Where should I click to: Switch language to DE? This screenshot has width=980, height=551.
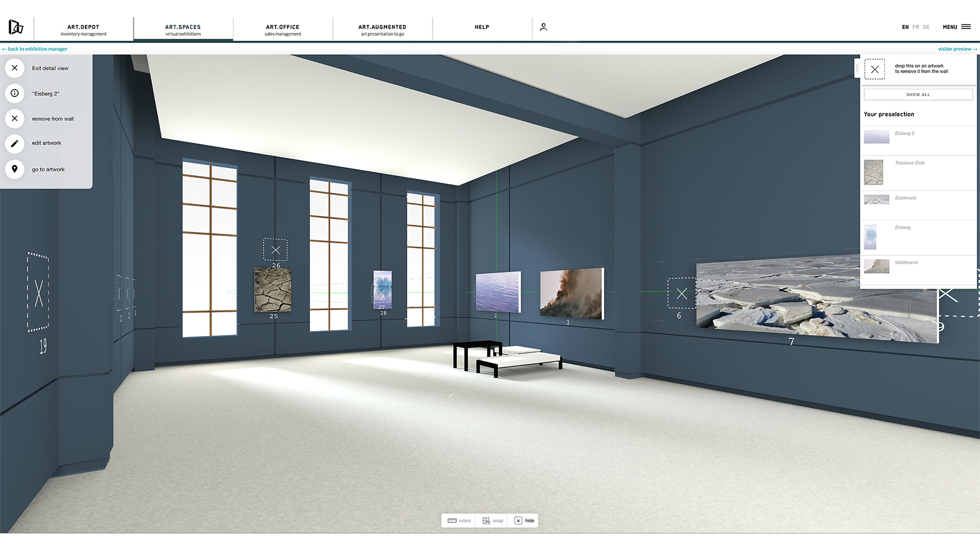tap(926, 27)
